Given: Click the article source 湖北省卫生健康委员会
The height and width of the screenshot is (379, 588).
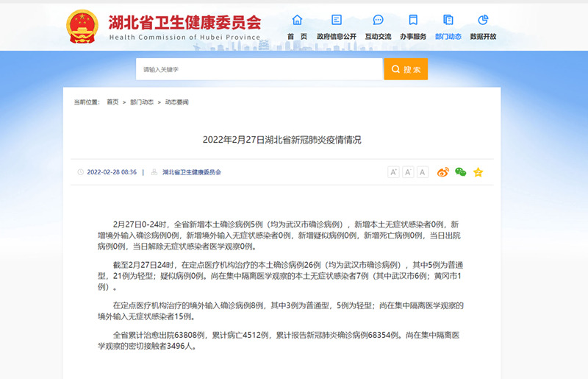Looking at the screenshot, I should [191, 172].
